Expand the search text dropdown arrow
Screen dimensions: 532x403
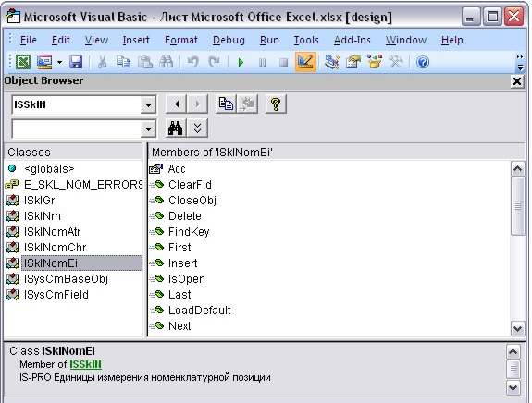pyautogui.click(x=148, y=128)
